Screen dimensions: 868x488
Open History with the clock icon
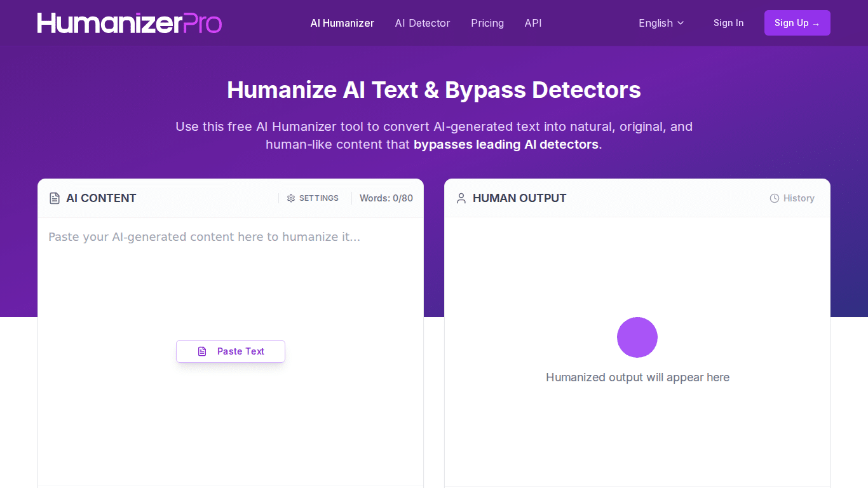coord(775,198)
